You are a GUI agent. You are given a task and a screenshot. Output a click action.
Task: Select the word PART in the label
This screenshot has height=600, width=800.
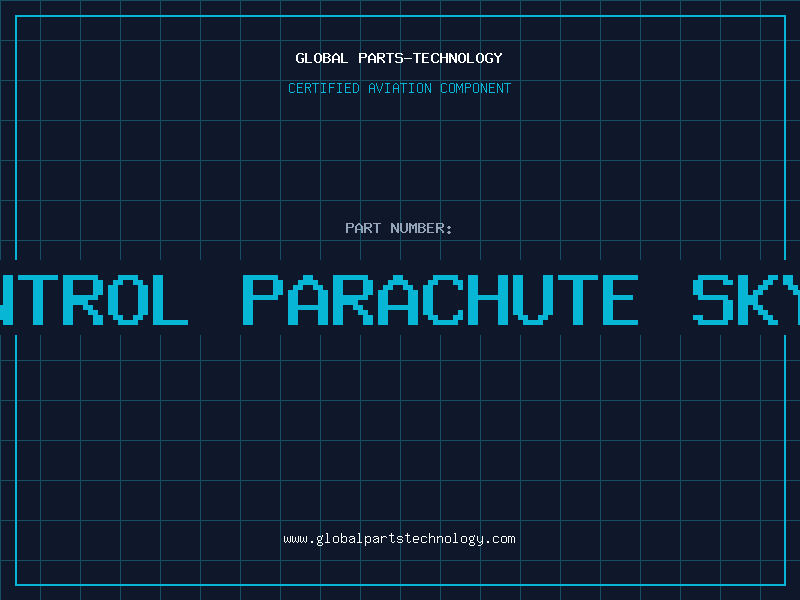(363, 228)
